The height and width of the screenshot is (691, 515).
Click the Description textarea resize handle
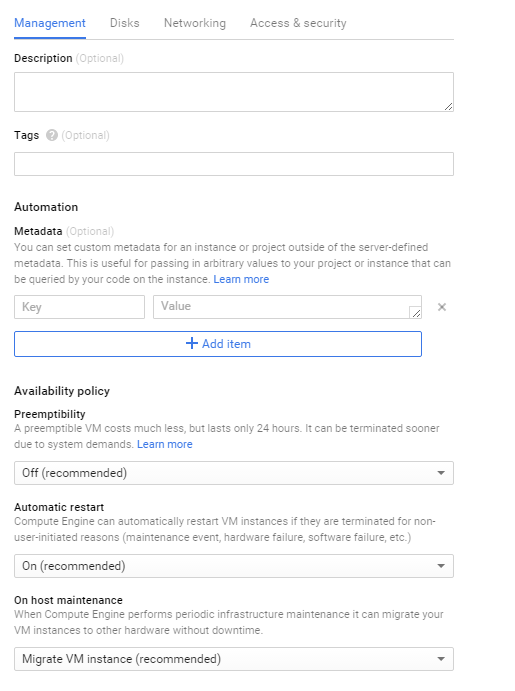[x=448, y=106]
